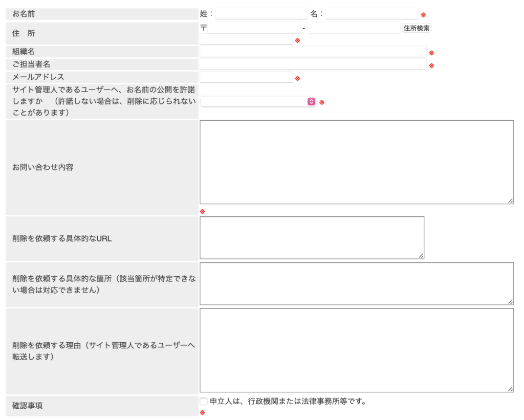Click the 姓 last name input field
Image resolution: width=524 pixels, height=420 pixels.
tap(261, 13)
